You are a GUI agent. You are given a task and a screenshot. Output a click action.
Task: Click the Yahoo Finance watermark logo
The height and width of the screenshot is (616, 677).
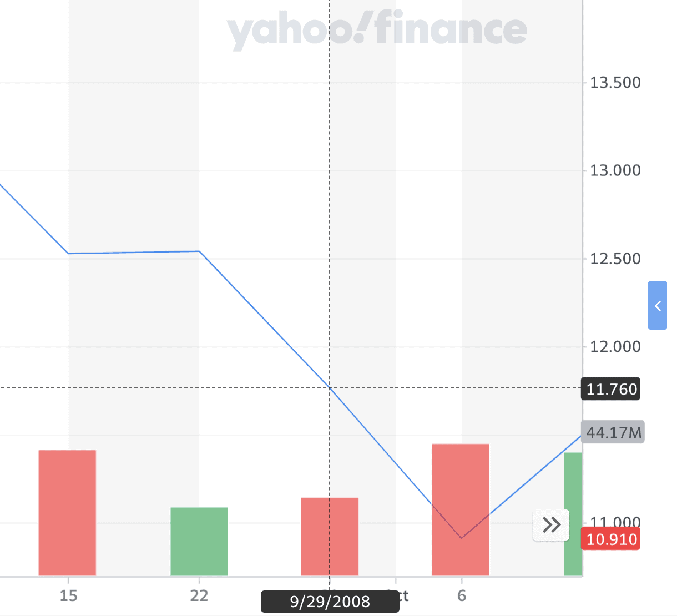[x=377, y=31]
